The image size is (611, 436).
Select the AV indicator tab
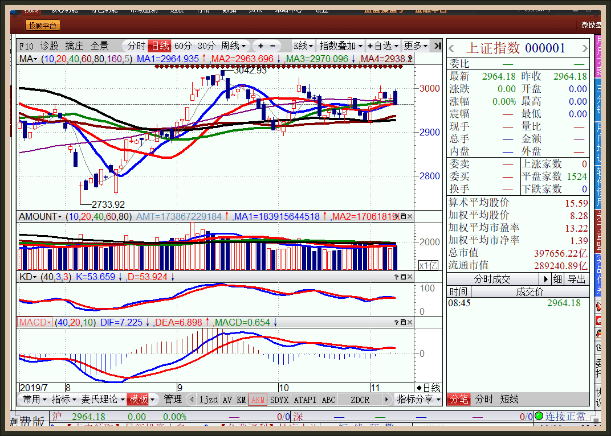227,399
